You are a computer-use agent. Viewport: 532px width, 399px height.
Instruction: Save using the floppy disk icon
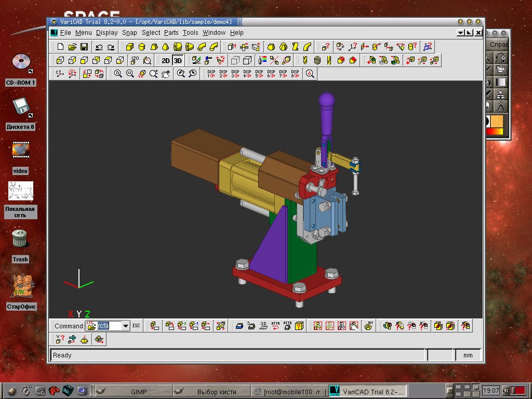(84, 47)
